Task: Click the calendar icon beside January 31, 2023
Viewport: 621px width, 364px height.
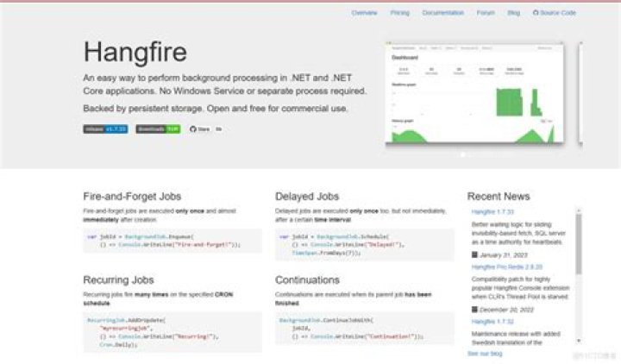Action: pyautogui.click(x=474, y=254)
